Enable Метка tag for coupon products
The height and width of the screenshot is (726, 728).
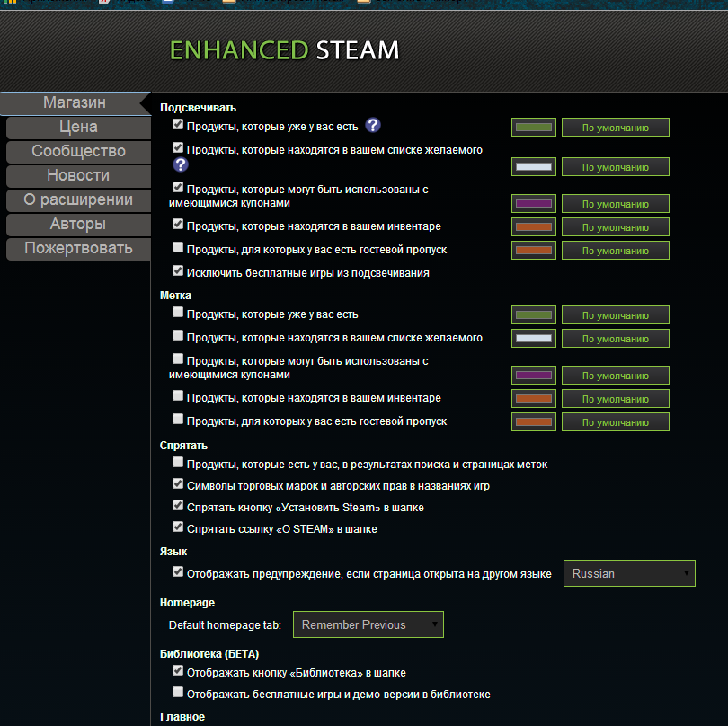tap(178, 359)
